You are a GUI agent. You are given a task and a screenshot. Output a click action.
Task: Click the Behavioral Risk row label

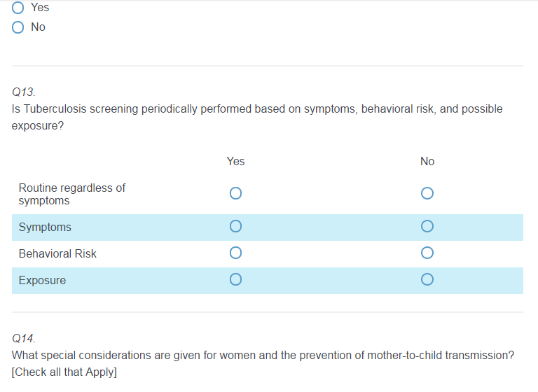point(57,253)
